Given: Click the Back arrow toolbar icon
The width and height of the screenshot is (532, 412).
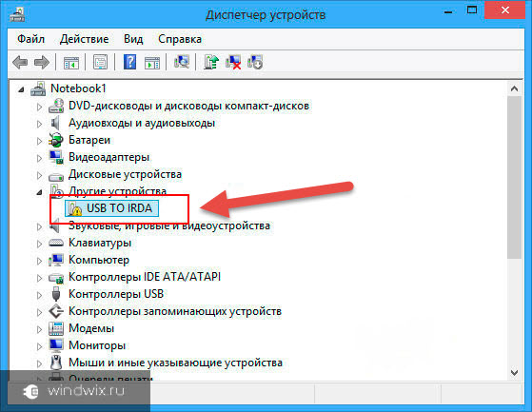Looking at the screenshot, I should click(20, 63).
